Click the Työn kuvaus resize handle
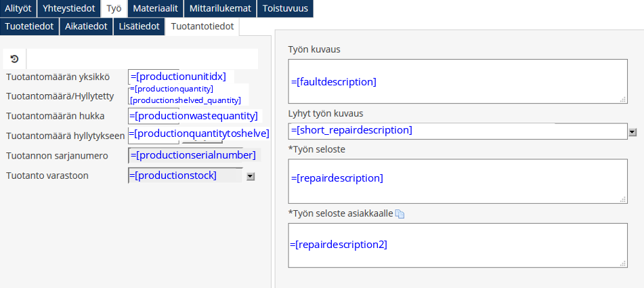 622,99
